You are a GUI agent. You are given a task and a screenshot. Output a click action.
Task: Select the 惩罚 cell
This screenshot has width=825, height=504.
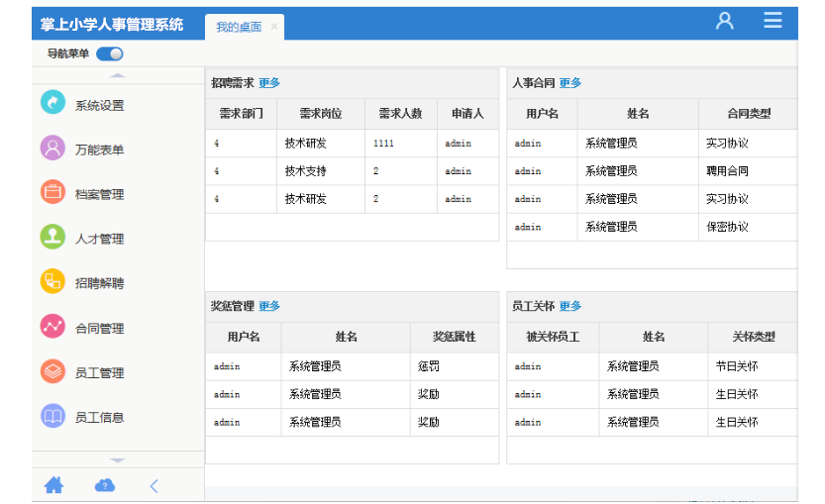pyautogui.click(x=454, y=366)
